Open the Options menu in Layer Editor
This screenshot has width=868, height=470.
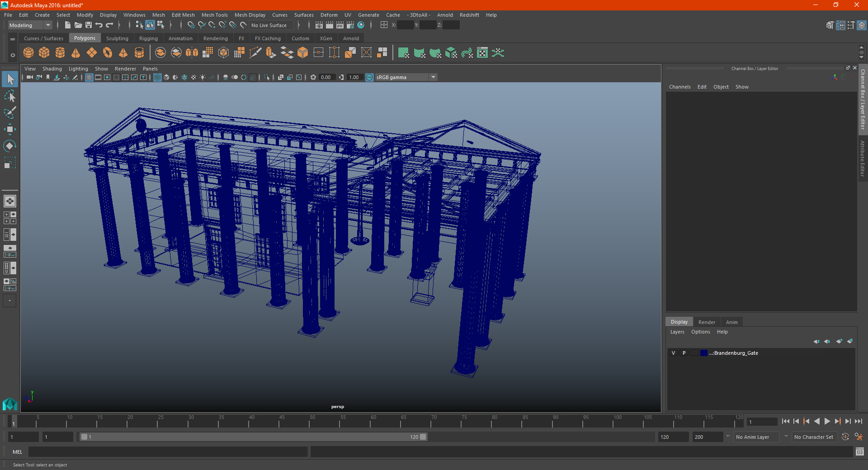click(x=701, y=332)
